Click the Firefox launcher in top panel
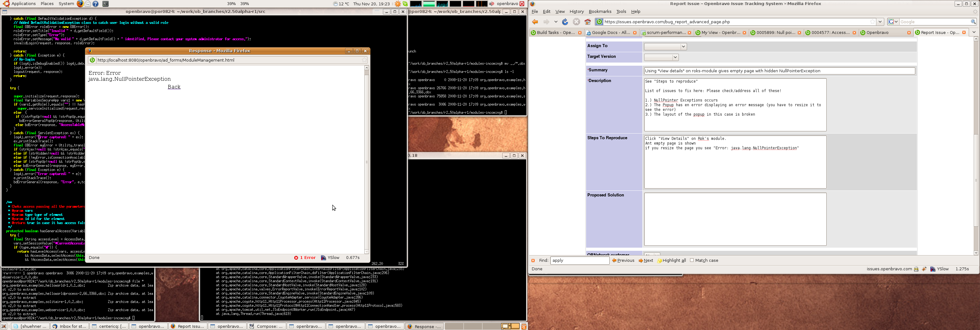The image size is (980, 330). pos(80,4)
